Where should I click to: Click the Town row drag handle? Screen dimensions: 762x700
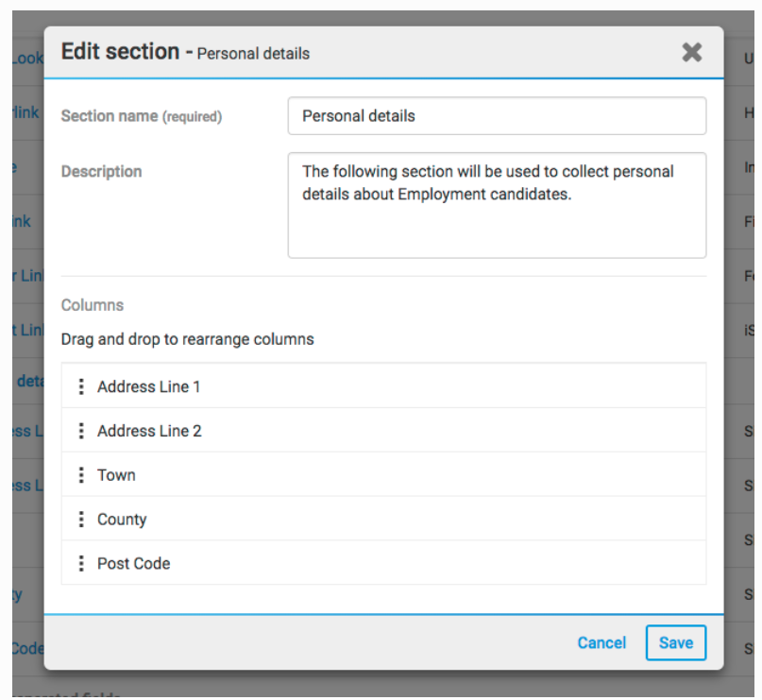[x=81, y=475]
